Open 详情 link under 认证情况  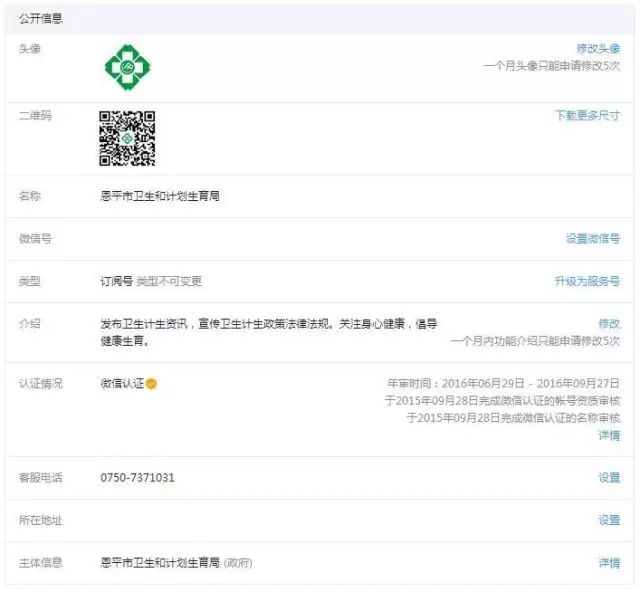[x=609, y=435]
